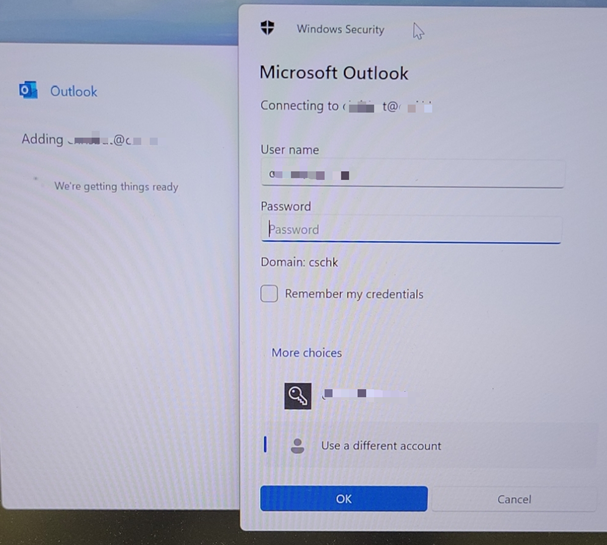Screen dimensions: 607x545
Task: Select the key credential icon
Action: (x=298, y=396)
